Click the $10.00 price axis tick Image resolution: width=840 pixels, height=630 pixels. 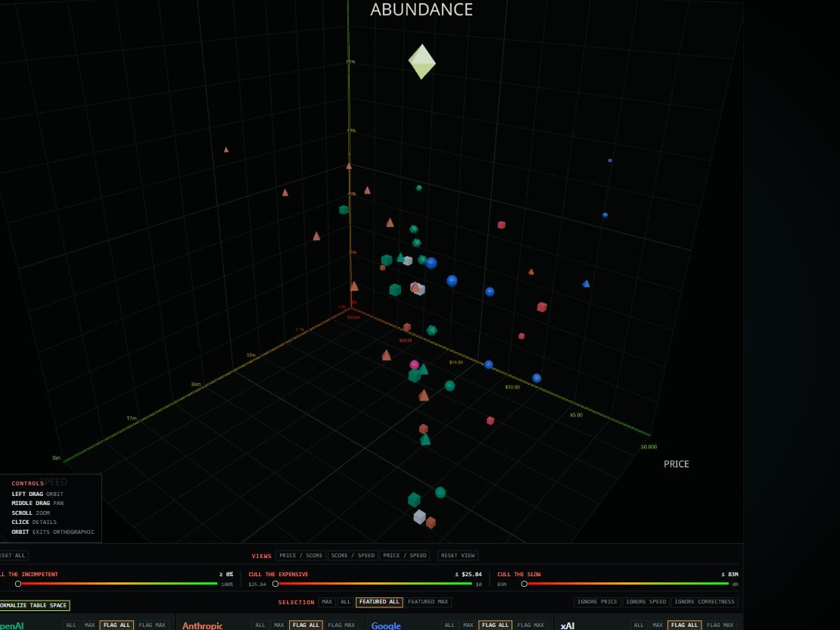pyautogui.click(x=512, y=387)
